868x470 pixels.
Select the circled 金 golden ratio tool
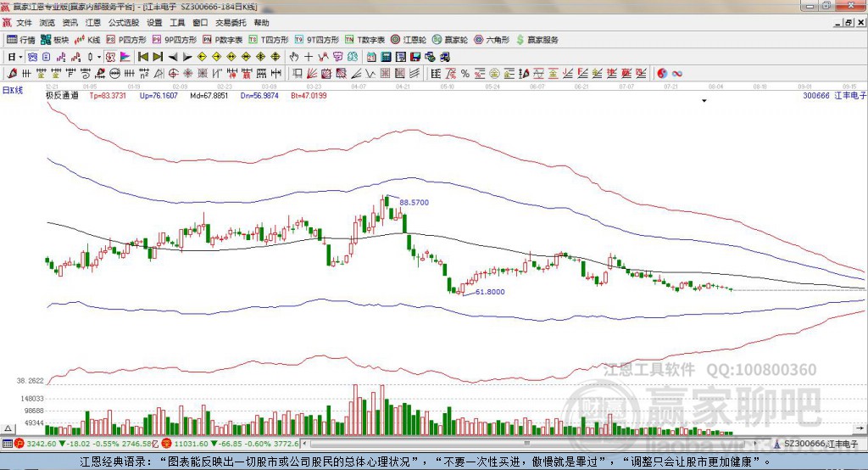494,73
